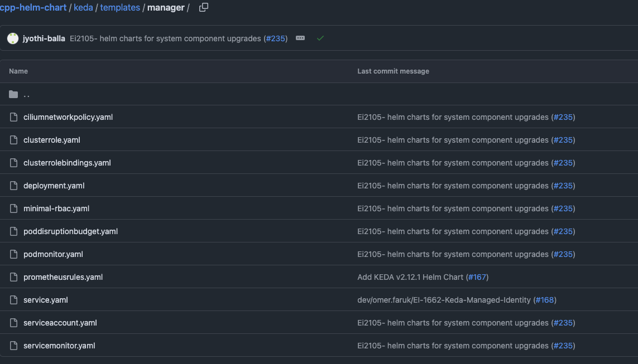Open clusterrole.yaml
Viewport: 638px width, 364px height.
[x=52, y=140]
